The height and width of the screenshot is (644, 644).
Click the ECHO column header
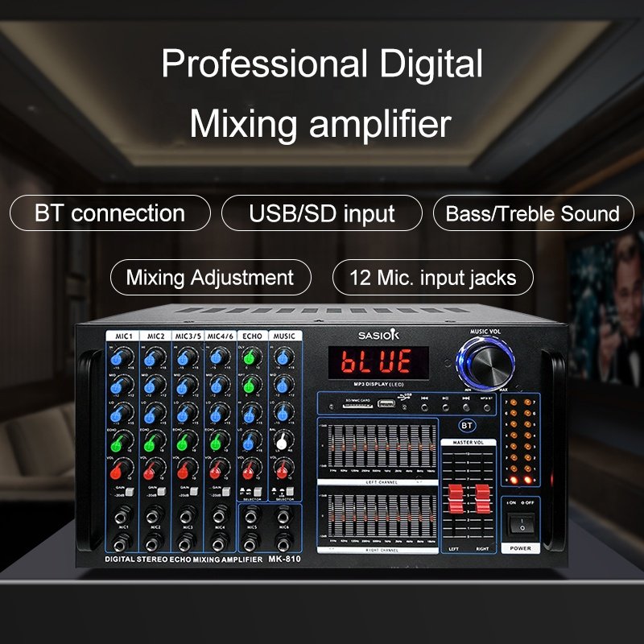pos(252,336)
